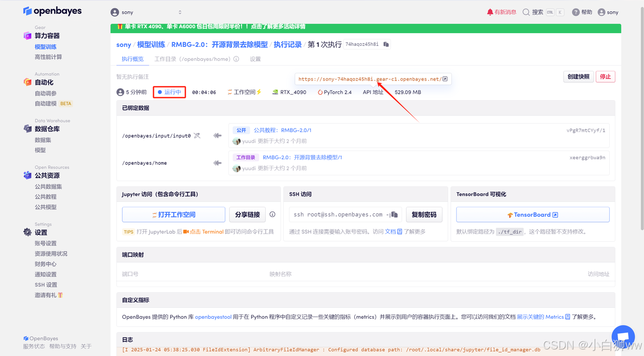Copy the SSH command with clipboard icon
The height and width of the screenshot is (356, 644).
tap(394, 215)
